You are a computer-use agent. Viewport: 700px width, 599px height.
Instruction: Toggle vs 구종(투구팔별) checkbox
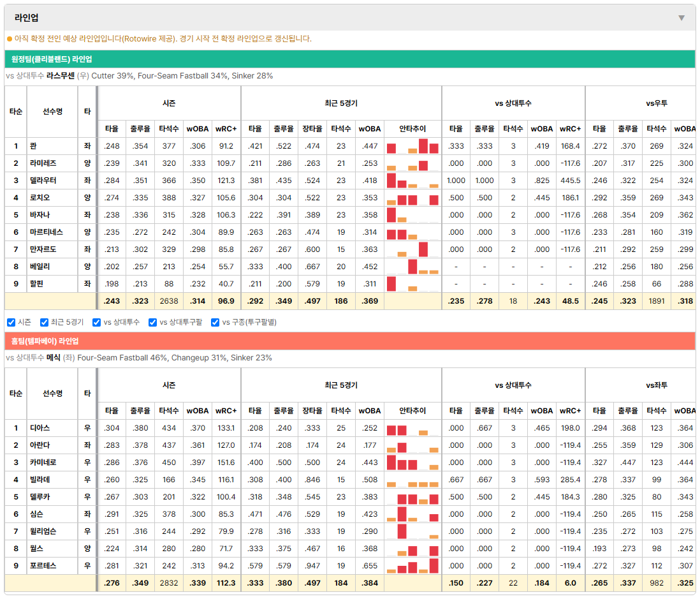tap(215, 323)
